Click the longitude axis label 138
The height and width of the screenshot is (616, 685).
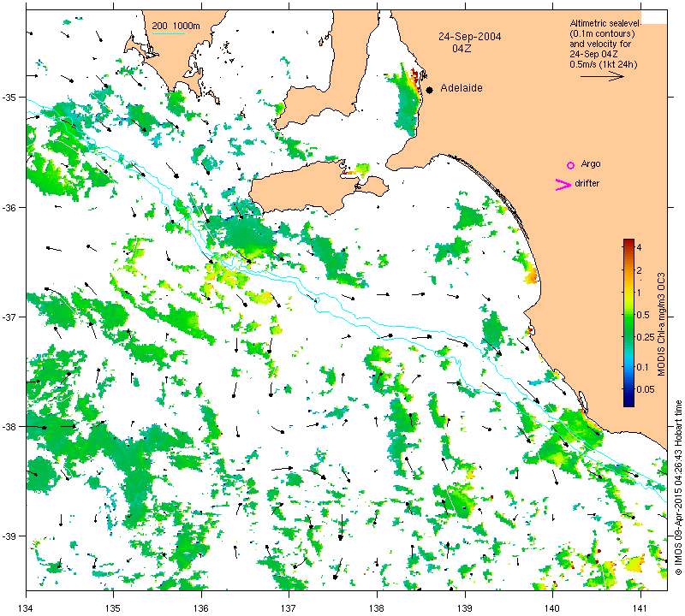click(377, 607)
